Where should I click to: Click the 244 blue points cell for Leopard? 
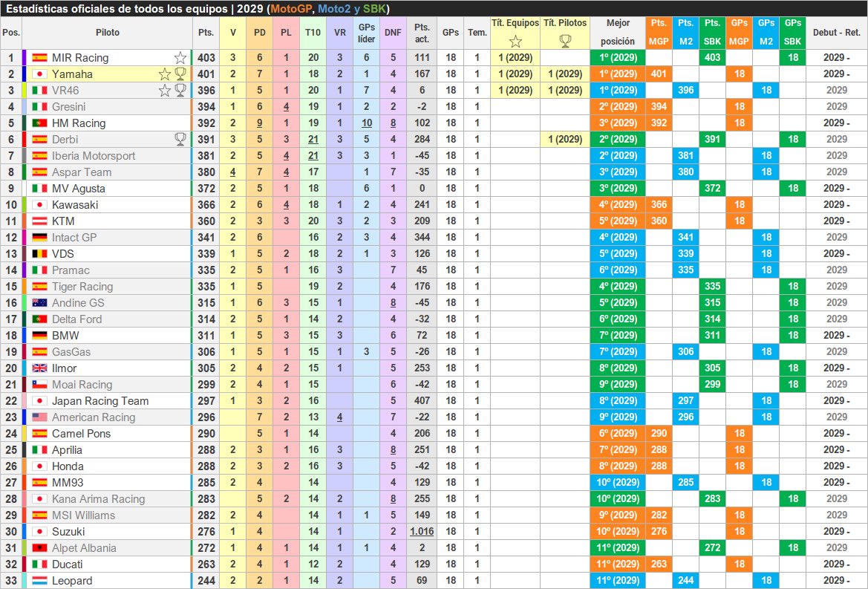[x=685, y=581]
